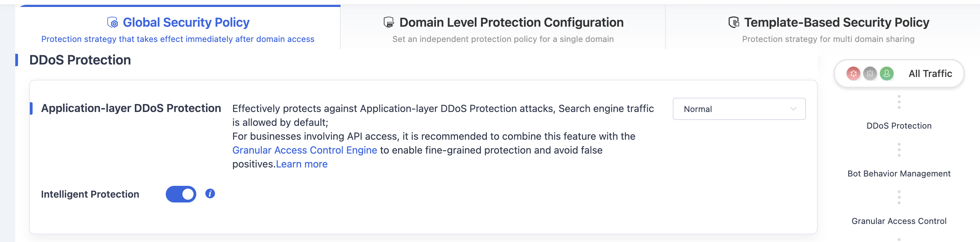Screen dimensions: 980x242
Task: Jump to DDoS Protection in side navigation
Action: 899,126
